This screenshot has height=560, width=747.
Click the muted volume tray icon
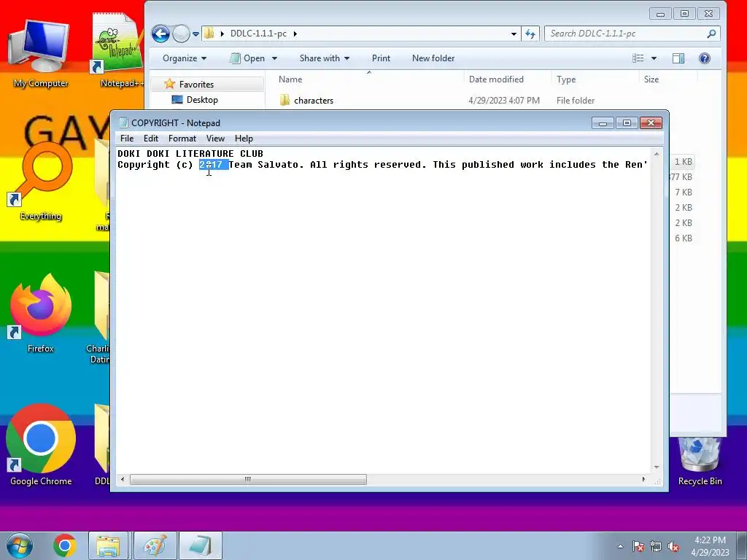[x=673, y=546]
